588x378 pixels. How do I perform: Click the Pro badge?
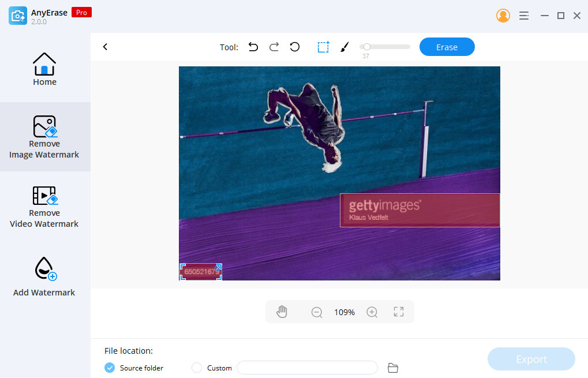click(x=81, y=12)
